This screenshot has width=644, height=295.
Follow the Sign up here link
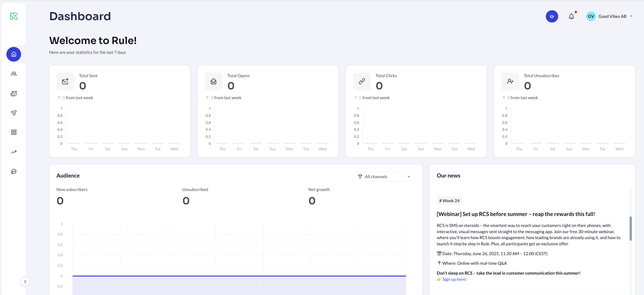[x=454, y=279]
